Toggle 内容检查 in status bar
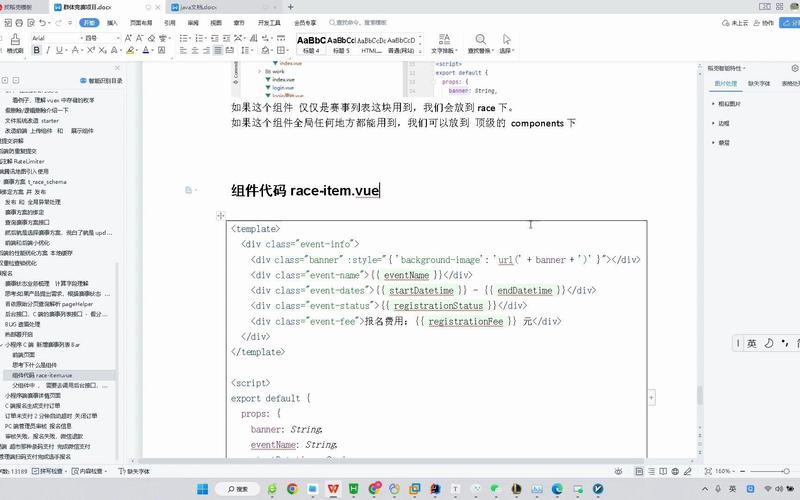Screen dimensions: 800x500 [x=89, y=471]
